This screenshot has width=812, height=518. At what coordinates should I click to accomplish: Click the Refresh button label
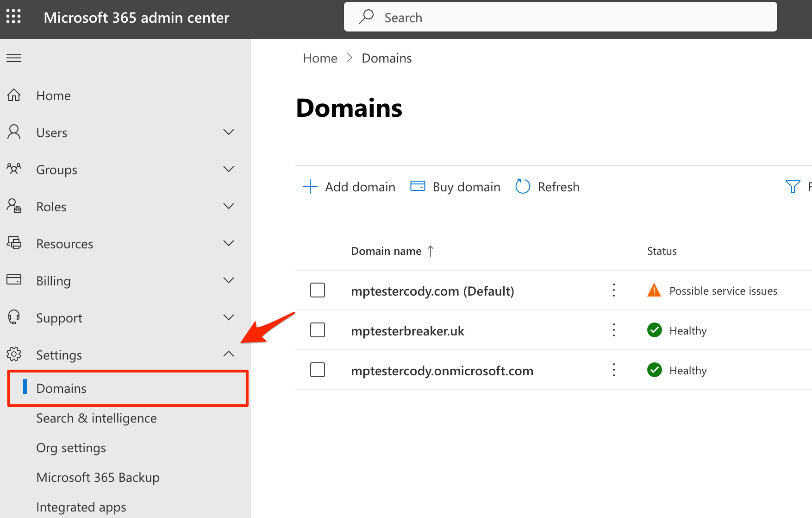pyautogui.click(x=558, y=187)
